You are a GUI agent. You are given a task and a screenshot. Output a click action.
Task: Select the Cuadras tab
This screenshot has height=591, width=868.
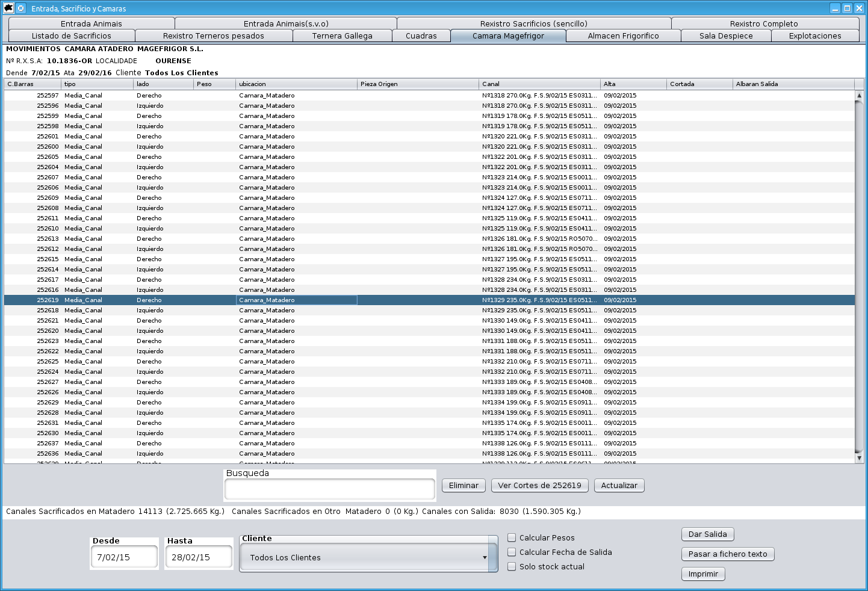coord(421,36)
